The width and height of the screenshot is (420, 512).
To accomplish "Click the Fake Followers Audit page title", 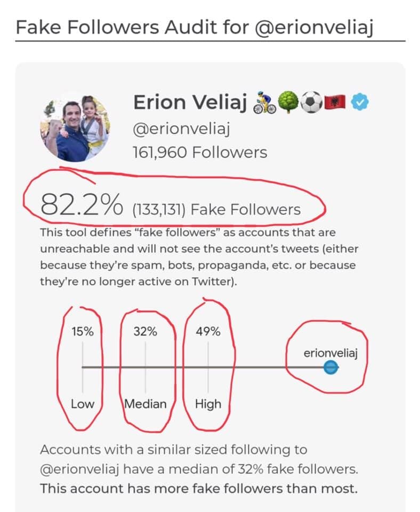I will click(194, 27).
